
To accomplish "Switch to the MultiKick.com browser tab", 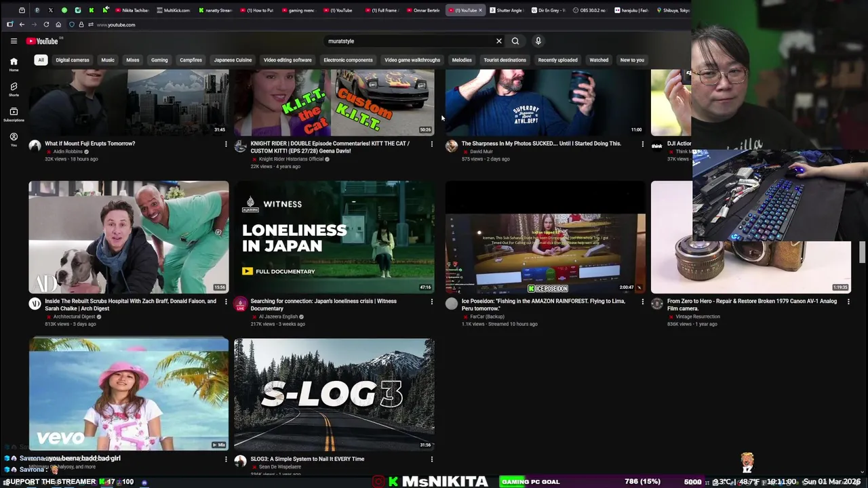I will tap(174, 10).
